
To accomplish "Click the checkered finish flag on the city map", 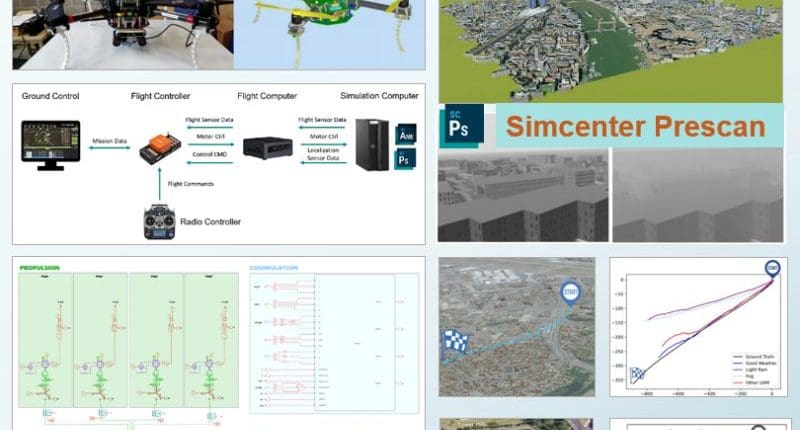I will tap(455, 341).
